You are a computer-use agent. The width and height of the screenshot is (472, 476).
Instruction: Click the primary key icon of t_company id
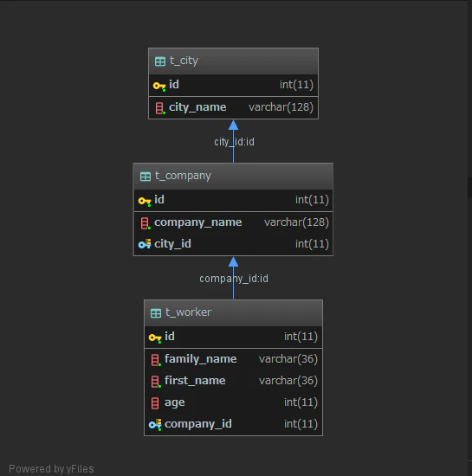click(145, 201)
